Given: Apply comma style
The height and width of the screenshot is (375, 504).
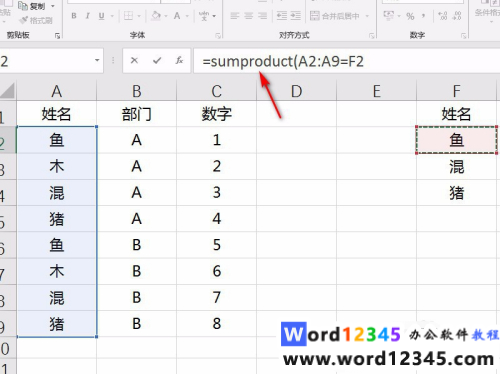Looking at the screenshot, I should coord(423,16).
